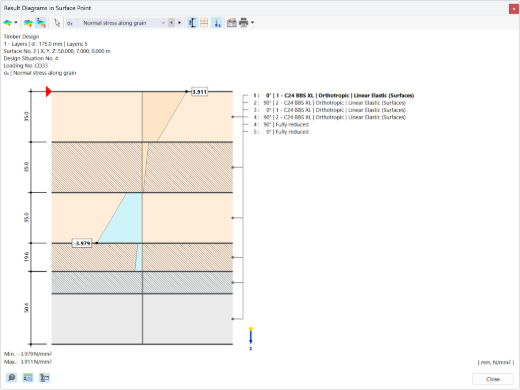Click the Surface No. 2 coordinates text
The height and width of the screenshot is (390, 520).
pos(57,51)
